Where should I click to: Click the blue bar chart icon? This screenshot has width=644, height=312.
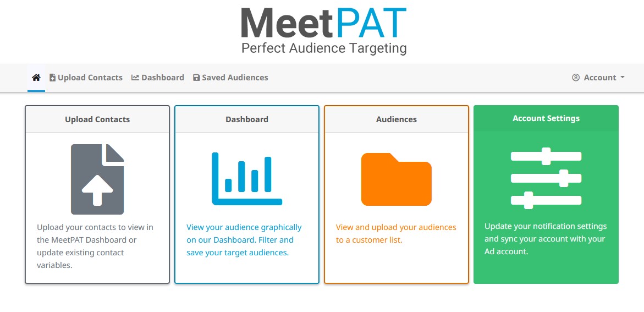(x=247, y=179)
